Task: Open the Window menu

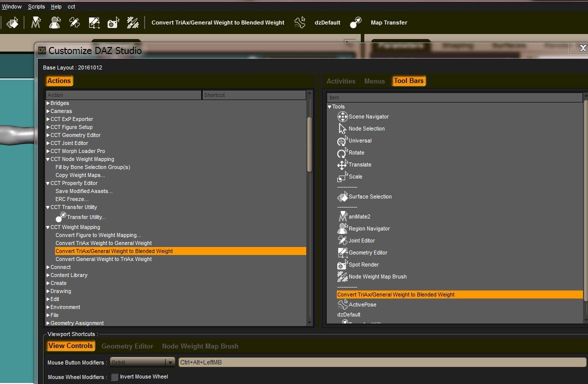Action: pos(12,6)
